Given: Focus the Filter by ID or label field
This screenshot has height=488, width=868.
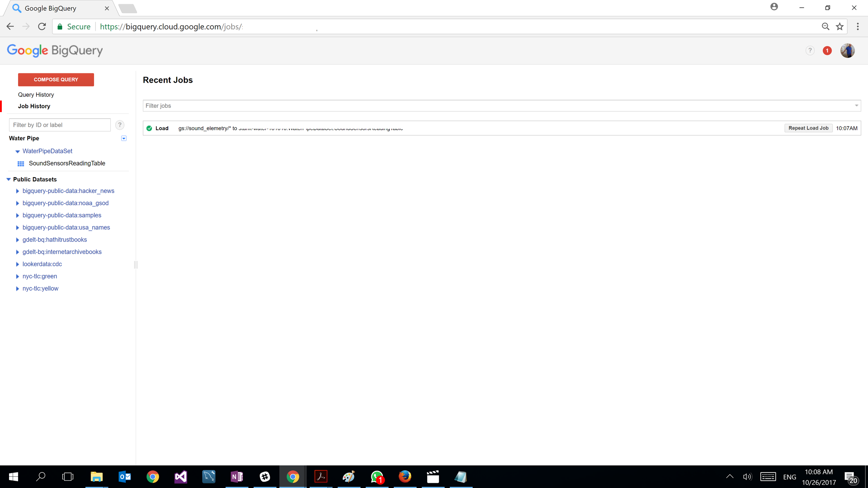Looking at the screenshot, I should pyautogui.click(x=60, y=125).
